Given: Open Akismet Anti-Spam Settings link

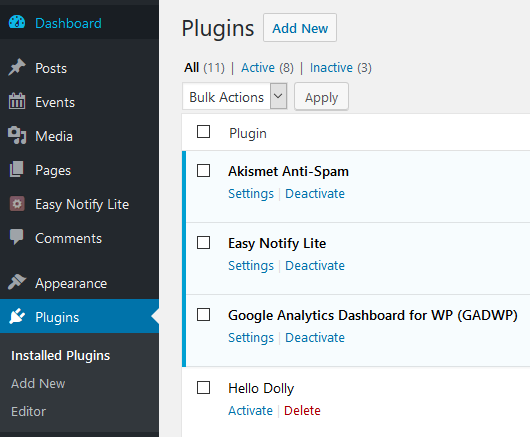Looking at the screenshot, I should coord(251,194).
